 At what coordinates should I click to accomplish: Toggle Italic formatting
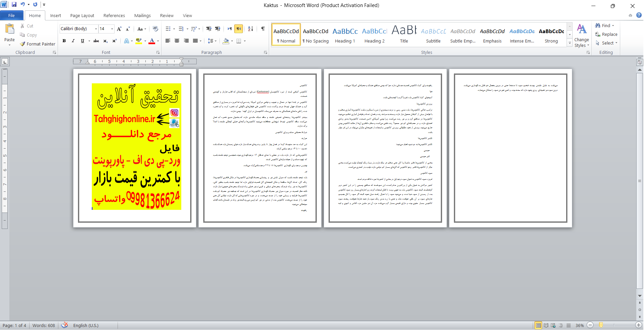pyautogui.click(x=73, y=41)
